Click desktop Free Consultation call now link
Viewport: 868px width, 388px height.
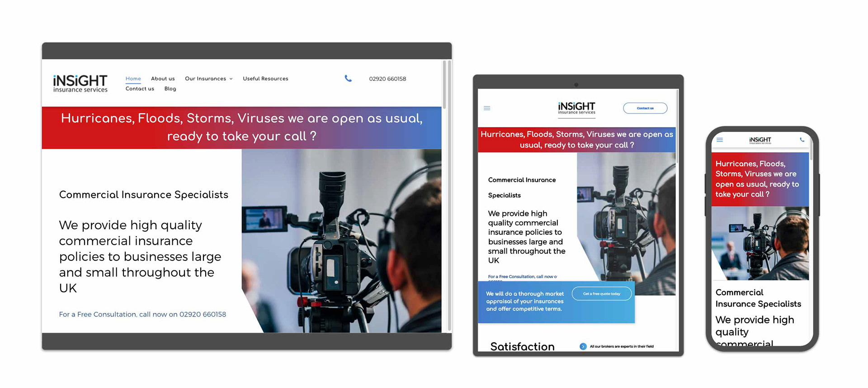[142, 314]
